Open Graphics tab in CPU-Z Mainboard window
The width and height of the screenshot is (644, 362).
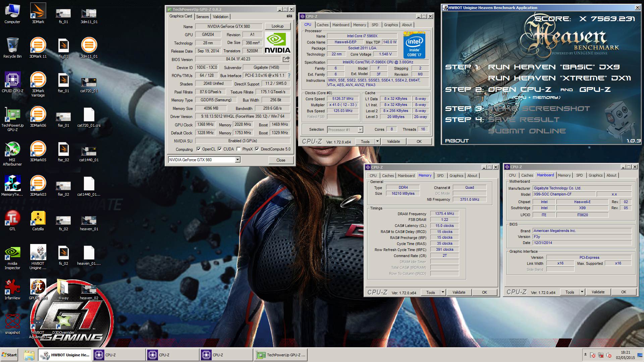595,175
